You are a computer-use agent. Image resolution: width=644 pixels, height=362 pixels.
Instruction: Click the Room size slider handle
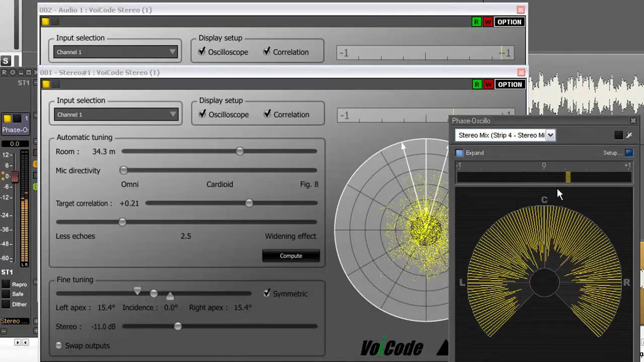[x=240, y=151]
